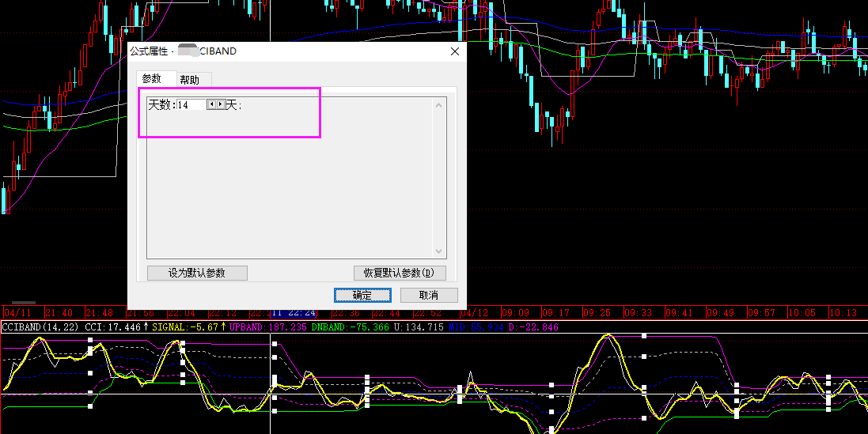This screenshot has width=868, height=434.
Task: Click the 09:33 time axis label
Action: click(639, 314)
